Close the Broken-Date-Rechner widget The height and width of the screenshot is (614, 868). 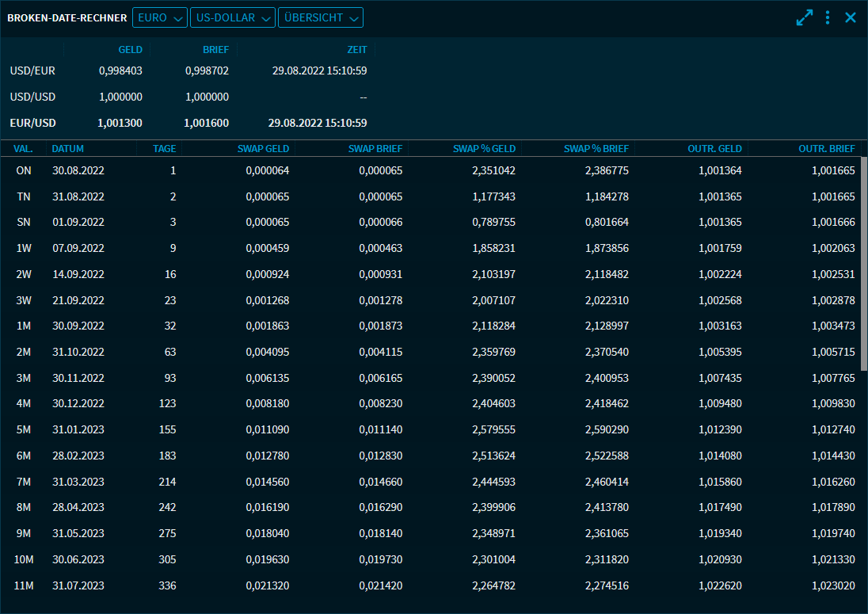[x=851, y=17]
